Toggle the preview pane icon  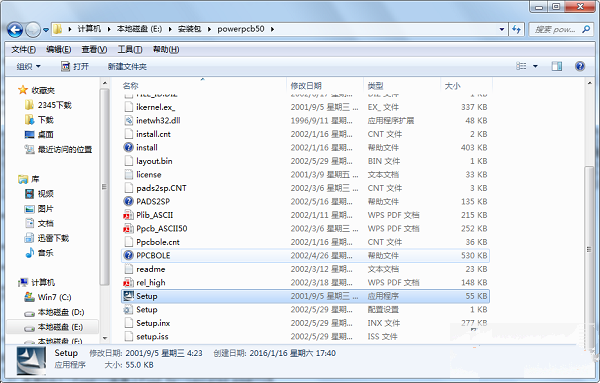coord(557,66)
